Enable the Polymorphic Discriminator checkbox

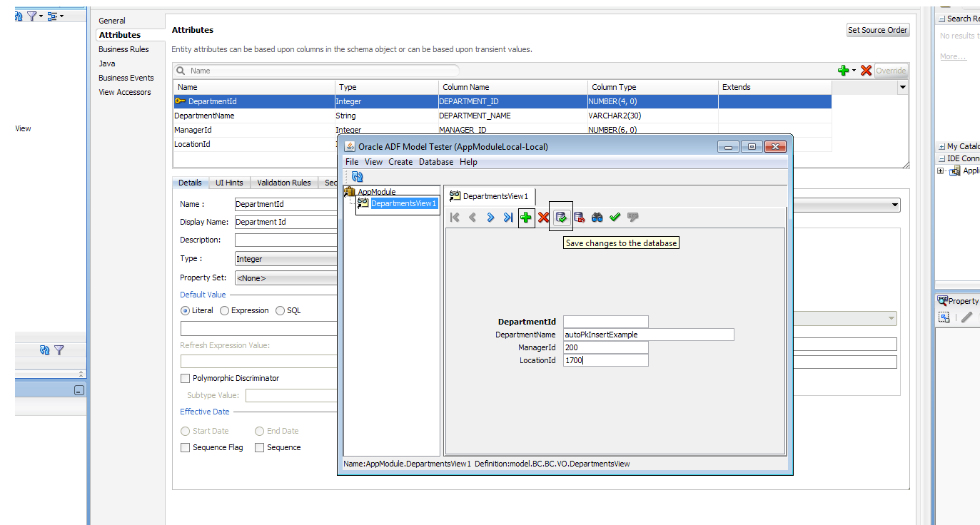coord(184,378)
